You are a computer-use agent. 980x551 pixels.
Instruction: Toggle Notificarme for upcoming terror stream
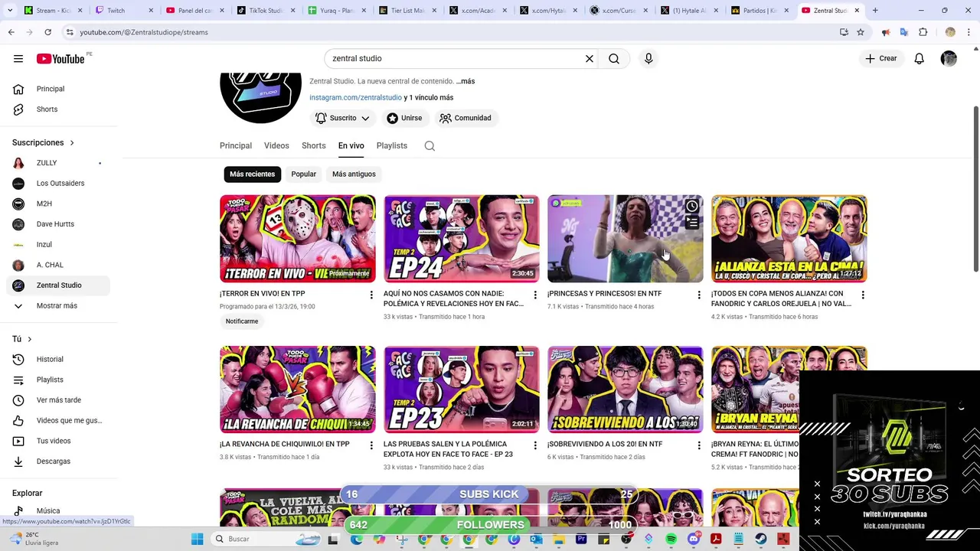[242, 321]
